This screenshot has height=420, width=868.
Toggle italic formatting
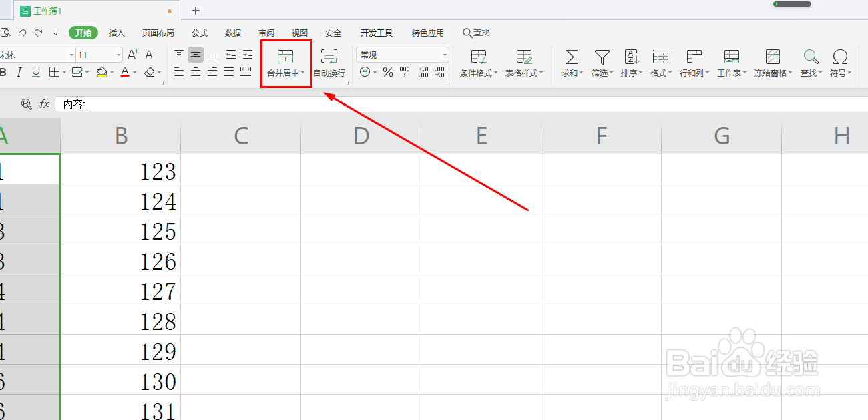[x=21, y=72]
